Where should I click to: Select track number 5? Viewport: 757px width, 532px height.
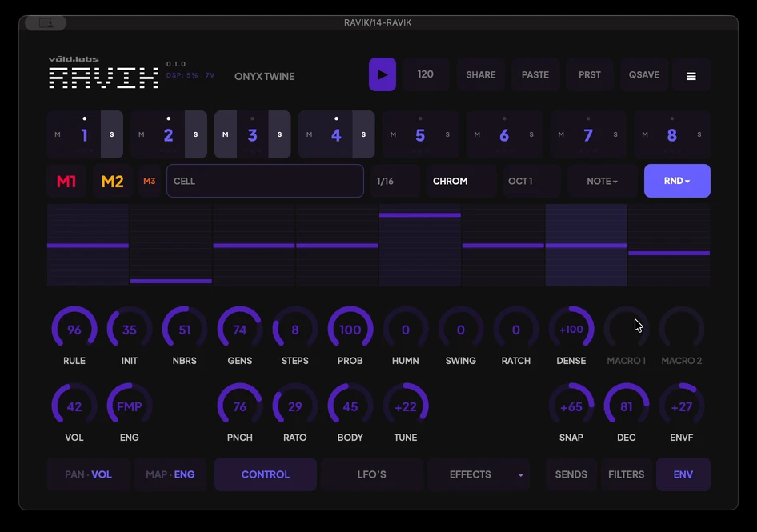[x=420, y=135]
